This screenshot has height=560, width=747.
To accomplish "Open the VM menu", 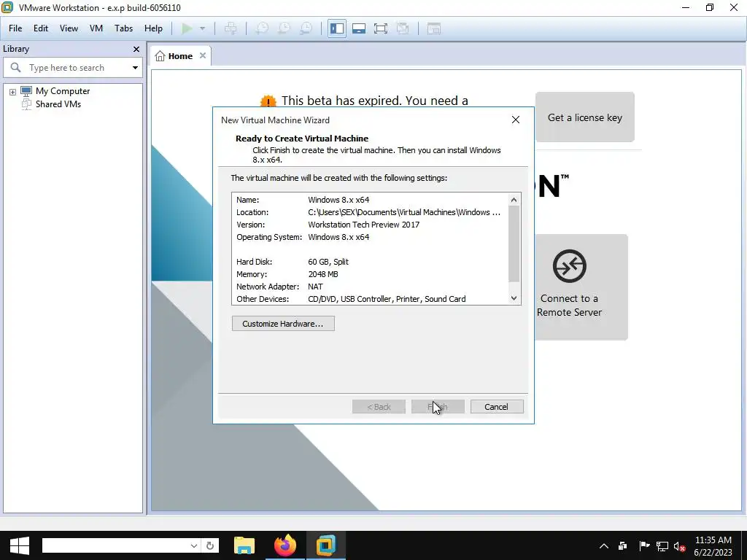I will pyautogui.click(x=96, y=28).
